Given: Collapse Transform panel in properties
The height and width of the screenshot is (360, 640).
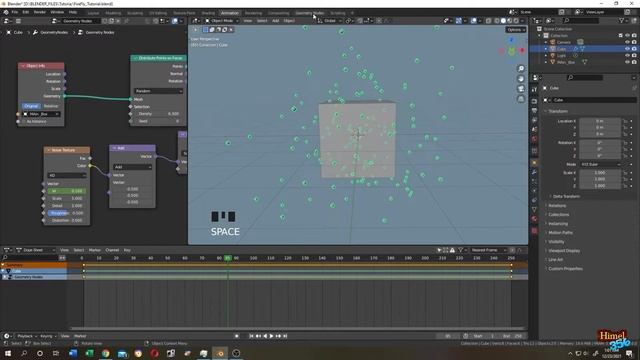Looking at the screenshot, I should [557, 111].
